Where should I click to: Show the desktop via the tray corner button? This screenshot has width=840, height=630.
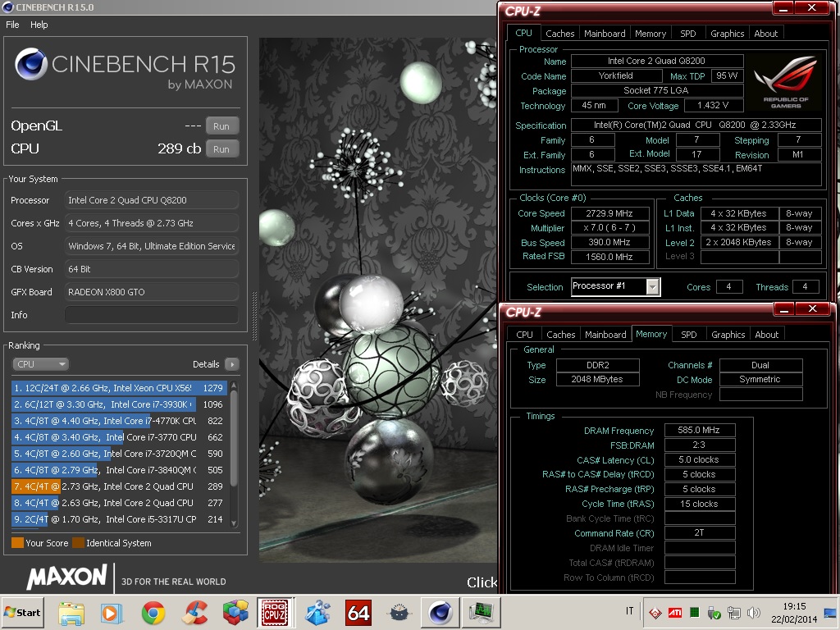pyautogui.click(x=831, y=612)
